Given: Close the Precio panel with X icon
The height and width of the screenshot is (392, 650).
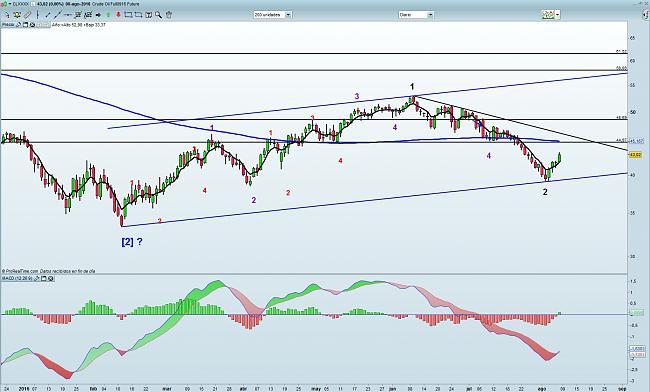Looking at the screenshot, I should point(32,25).
